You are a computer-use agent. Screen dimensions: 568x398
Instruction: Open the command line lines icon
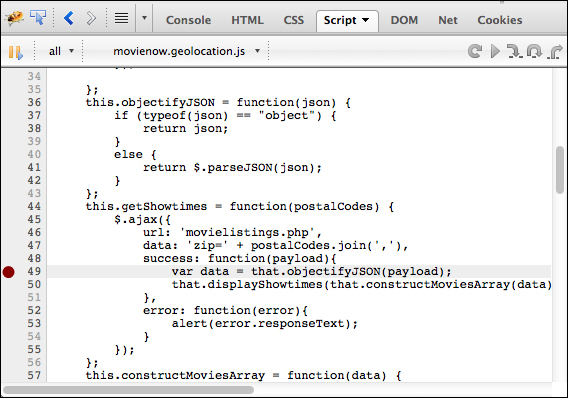121,18
